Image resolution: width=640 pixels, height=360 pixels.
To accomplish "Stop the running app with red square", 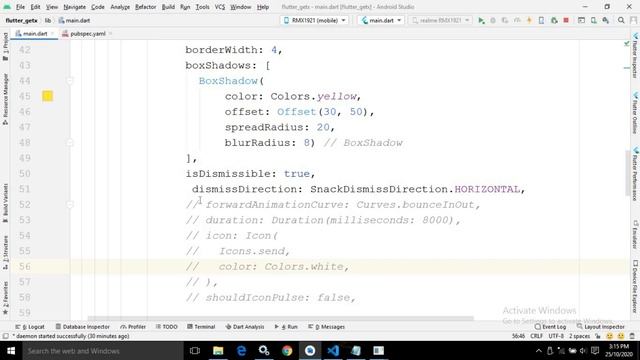I will coord(566,20).
